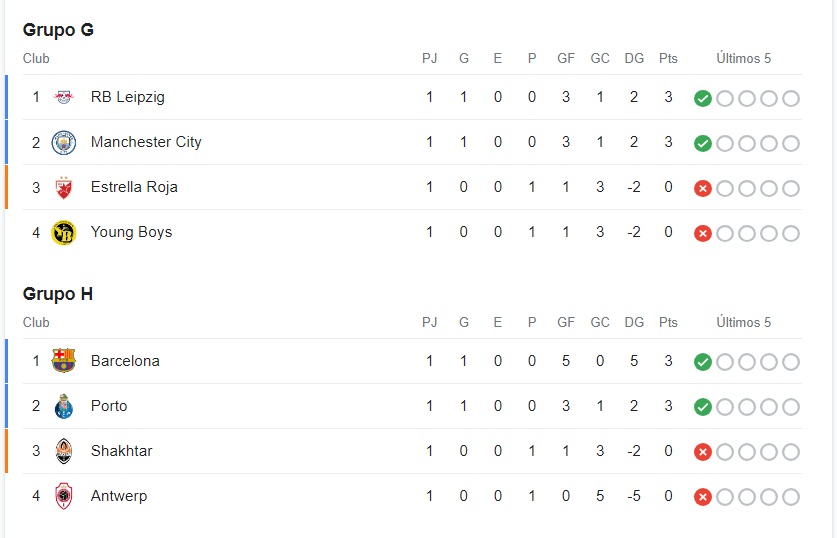Click the Pts column header in Grupo G
The width and height of the screenshot is (837, 538).
[668, 58]
